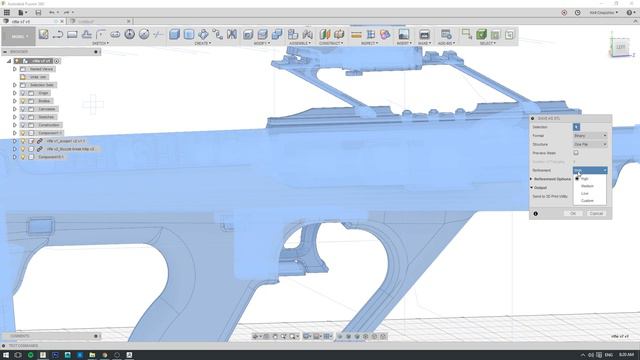This screenshot has height=360, width=640.
Task: Select the Trim scissors tool icon
Action: (x=158, y=34)
